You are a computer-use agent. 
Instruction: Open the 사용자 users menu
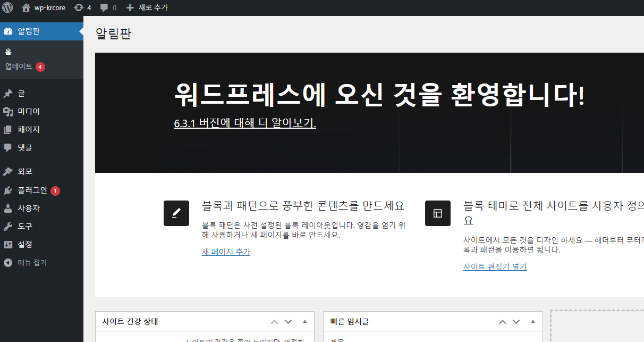41,208
